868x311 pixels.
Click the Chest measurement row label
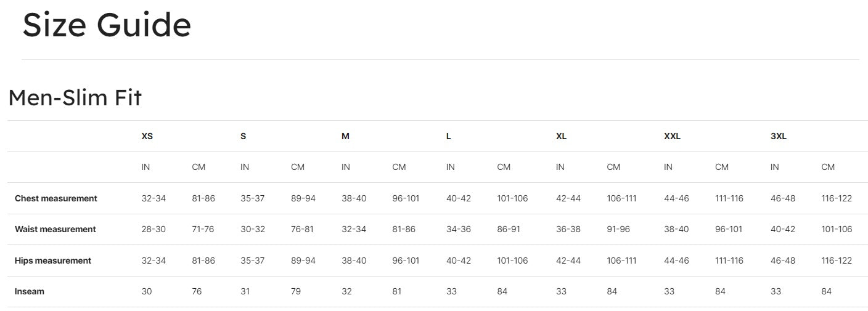click(56, 198)
